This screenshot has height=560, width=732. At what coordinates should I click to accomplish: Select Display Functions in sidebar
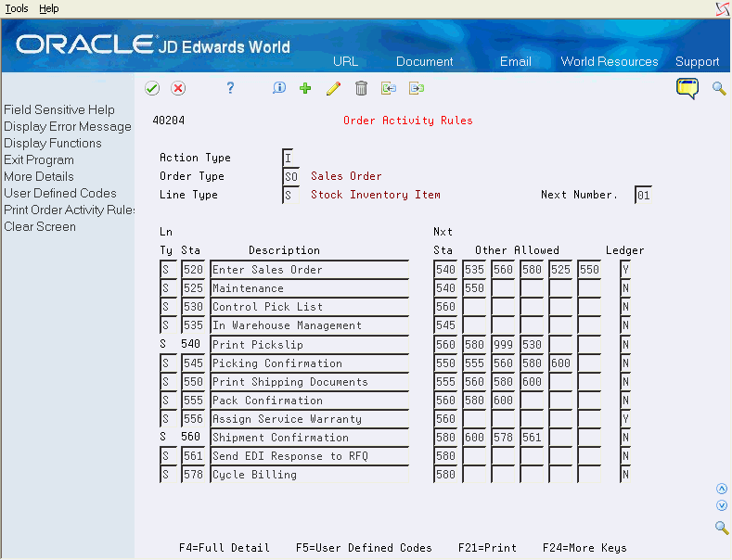click(x=53, y=144)
